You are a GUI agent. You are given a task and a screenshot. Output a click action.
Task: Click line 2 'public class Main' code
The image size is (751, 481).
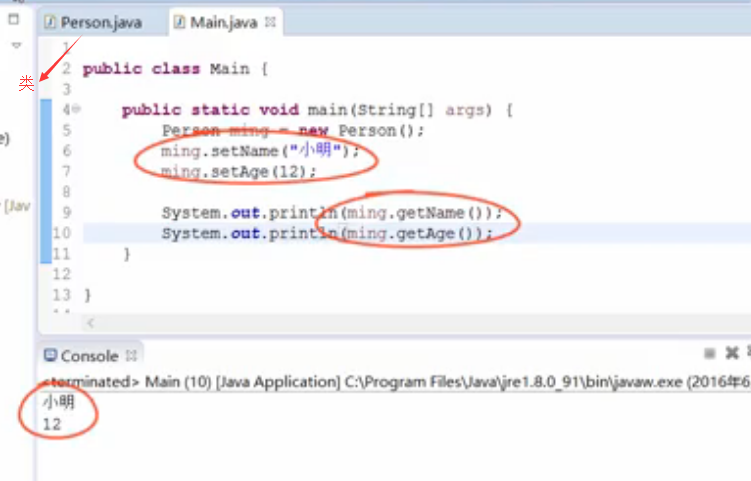(175, 69)
